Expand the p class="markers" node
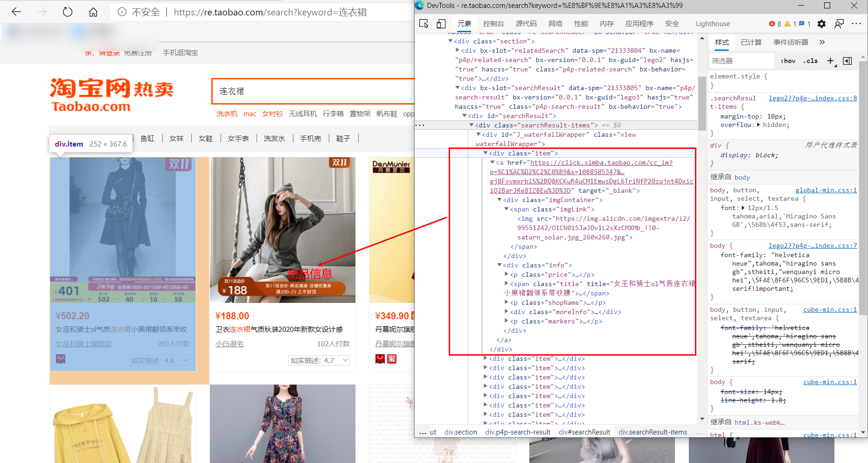The height and width of the screenshot is (463, 868). coord(507,321)
